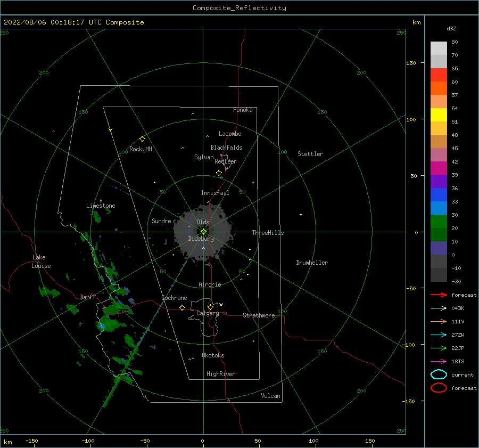
Task: Click the yellow diamond marker below RedDeer
Action: 219,173
